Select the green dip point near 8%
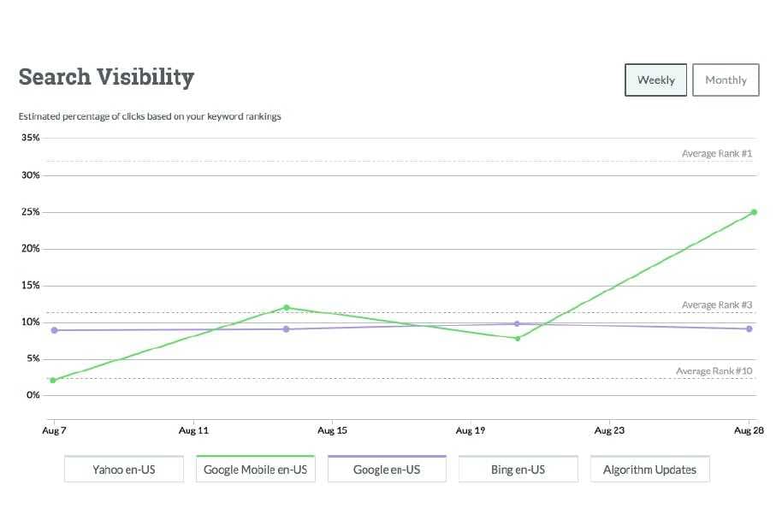This screenshot has width=782, height=532. 518,338
